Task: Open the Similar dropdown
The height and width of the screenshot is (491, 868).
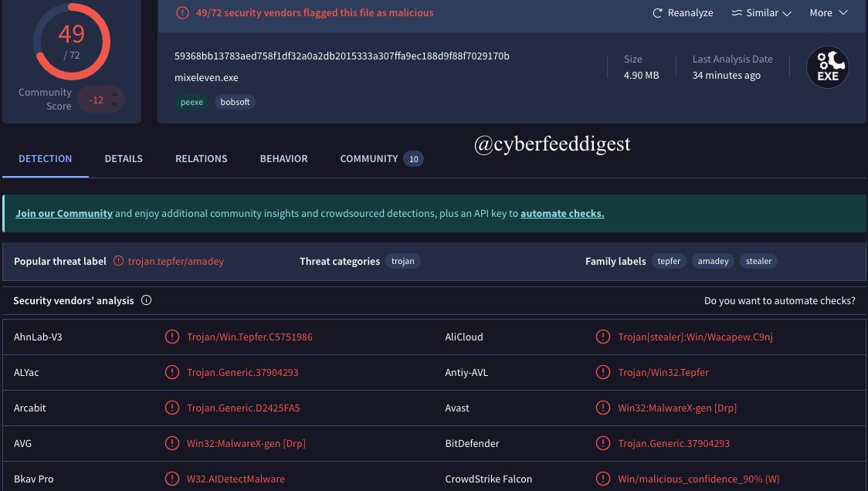Action: coord(761,12)
